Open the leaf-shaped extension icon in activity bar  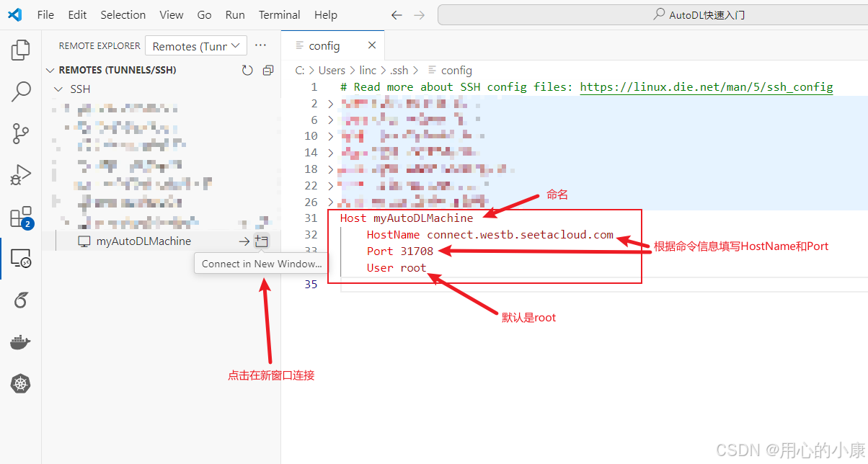[x=21, y=300]
